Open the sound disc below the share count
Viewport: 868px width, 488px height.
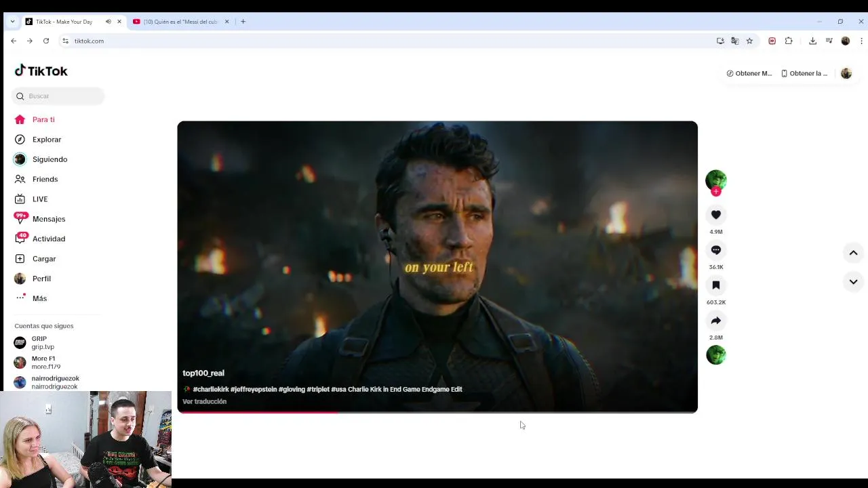point(716,354)
